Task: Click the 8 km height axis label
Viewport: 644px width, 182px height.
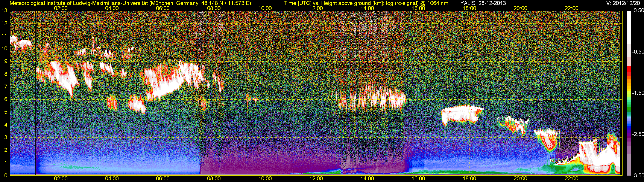Action: (6, 74)
